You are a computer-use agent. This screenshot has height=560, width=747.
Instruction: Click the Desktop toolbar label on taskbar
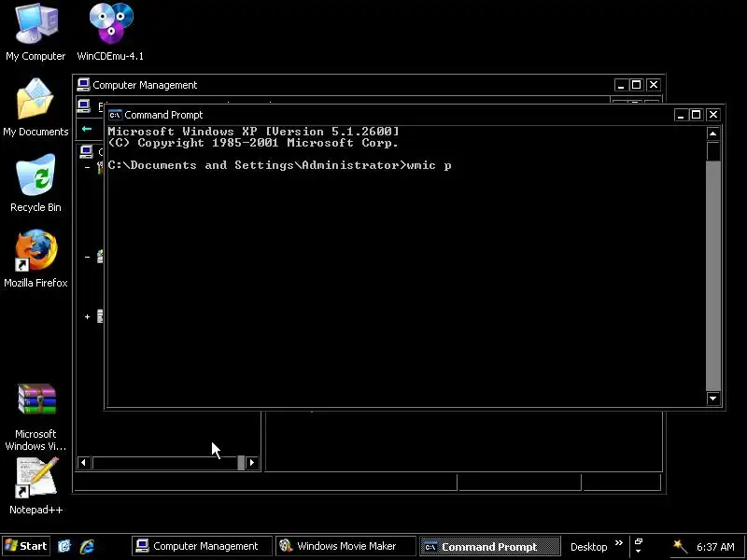coord(589,547)
